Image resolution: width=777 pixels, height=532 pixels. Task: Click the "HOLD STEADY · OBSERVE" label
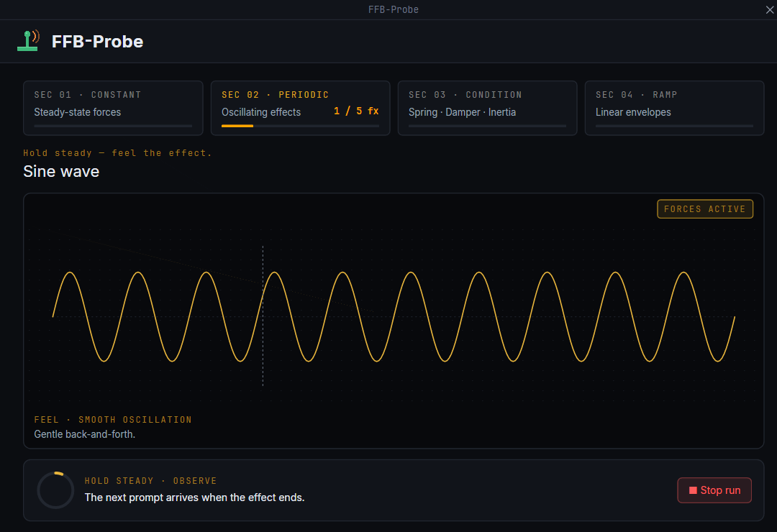tap(150, 481)
